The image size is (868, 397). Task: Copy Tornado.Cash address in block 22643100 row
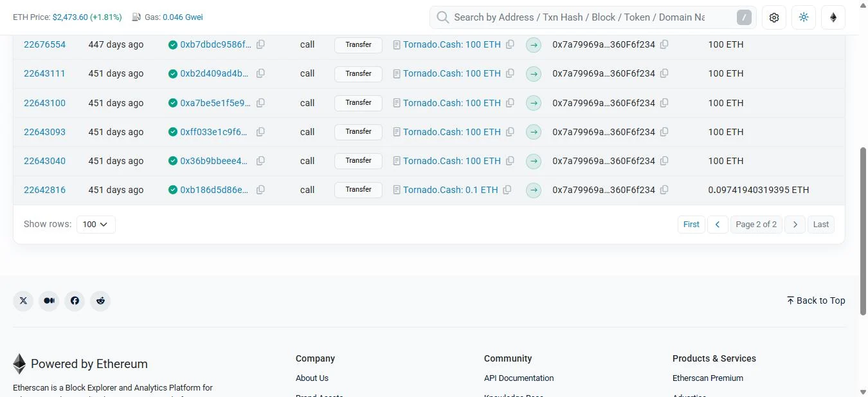click(510, 103)
